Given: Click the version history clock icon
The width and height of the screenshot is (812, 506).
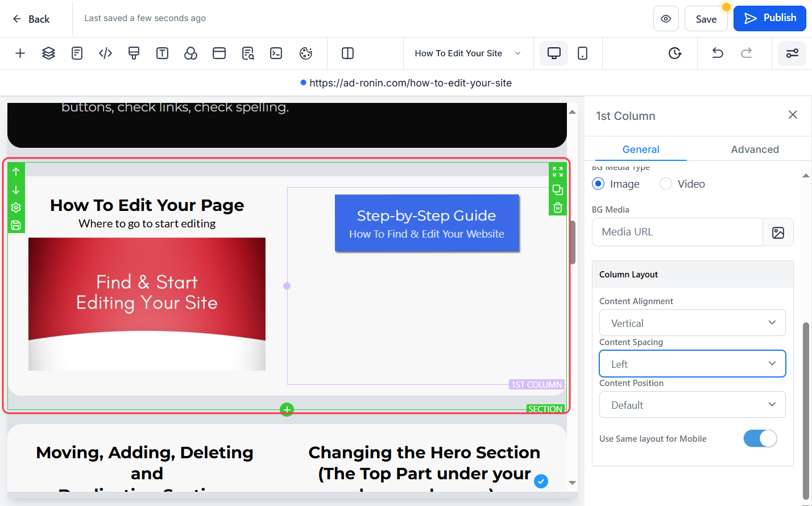Looking at the screenshot, I should tap(675, 53).
